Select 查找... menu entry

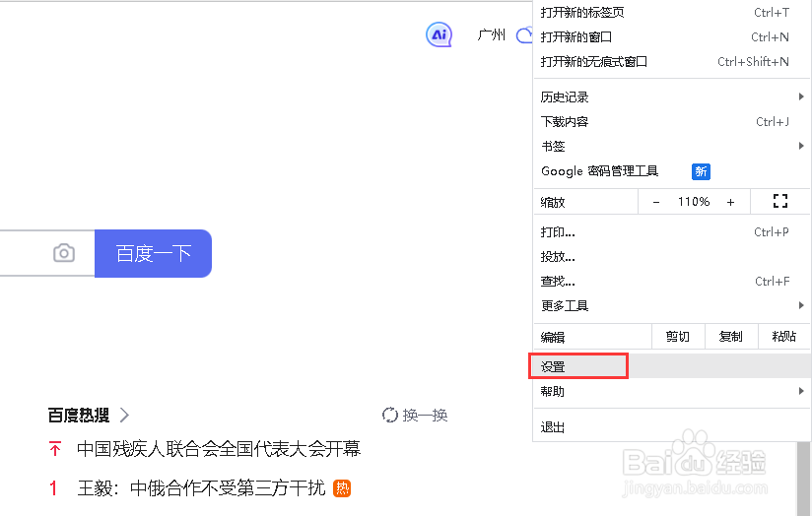[672, 281]
